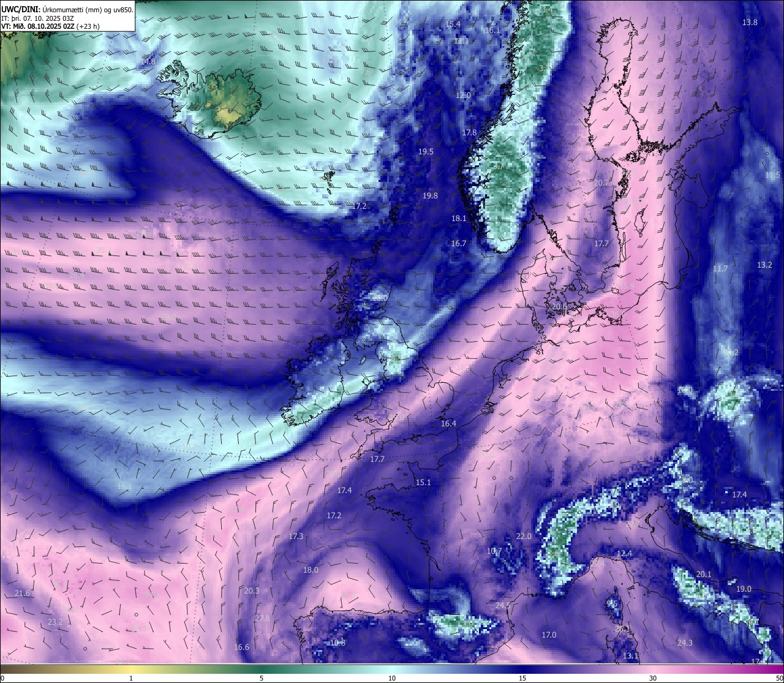
Task: Click the 17.3 value in the Bay of Biscay
Action: pos(295,536)
